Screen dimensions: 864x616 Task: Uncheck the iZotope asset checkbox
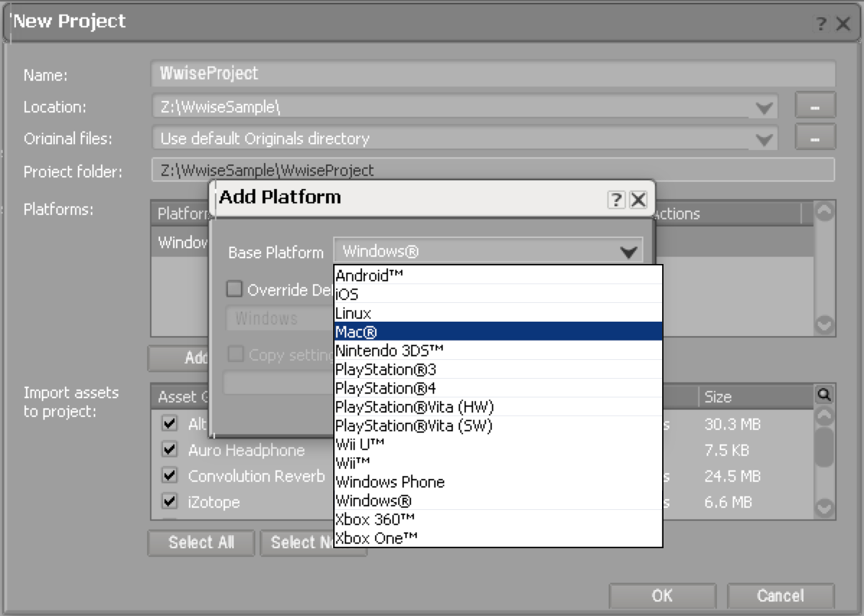tap(169, 501)
